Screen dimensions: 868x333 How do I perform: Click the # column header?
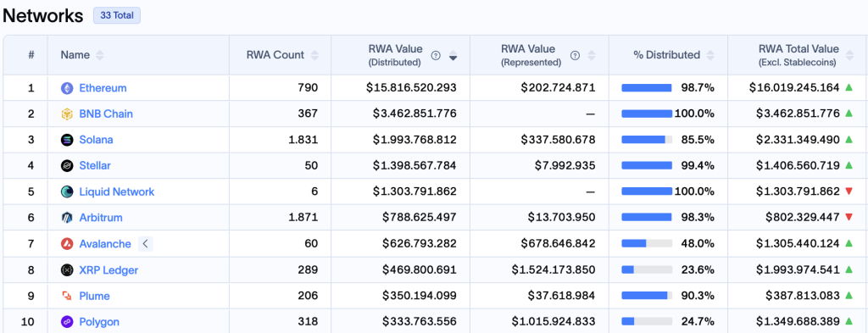click(x=31, y=55)
